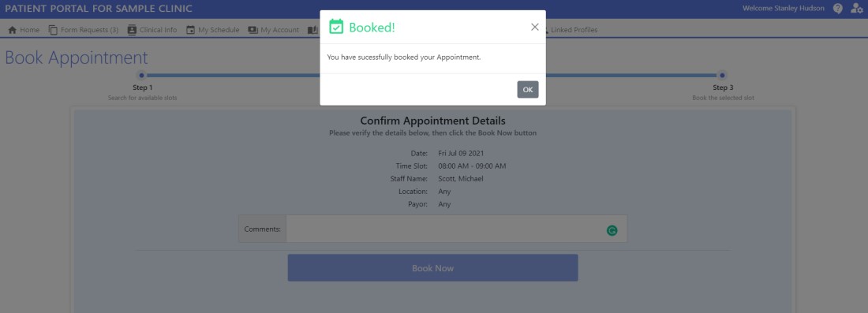Click the Clinical Info badge icon
The height and width of the screenshot is (313, 868).
pos(132,30)
